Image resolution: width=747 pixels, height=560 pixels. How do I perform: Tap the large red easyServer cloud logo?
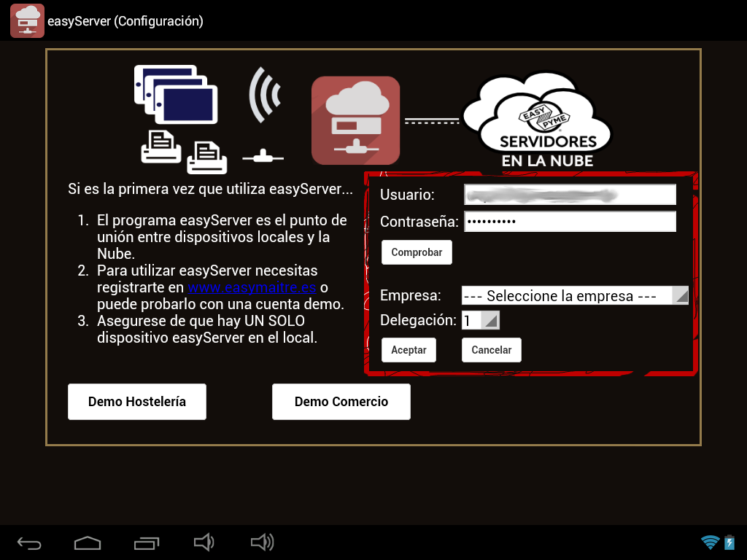[355, 120]
